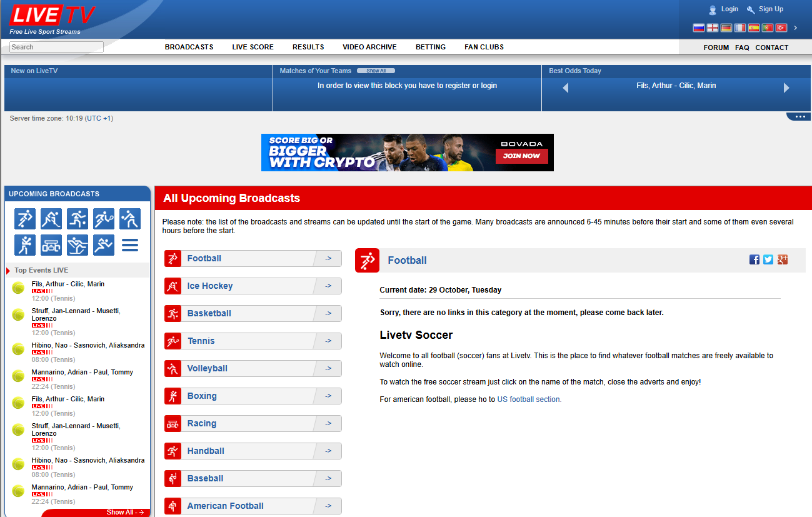
Task: Open the LIVE SCORE menu item
Action: click(253, 47)
